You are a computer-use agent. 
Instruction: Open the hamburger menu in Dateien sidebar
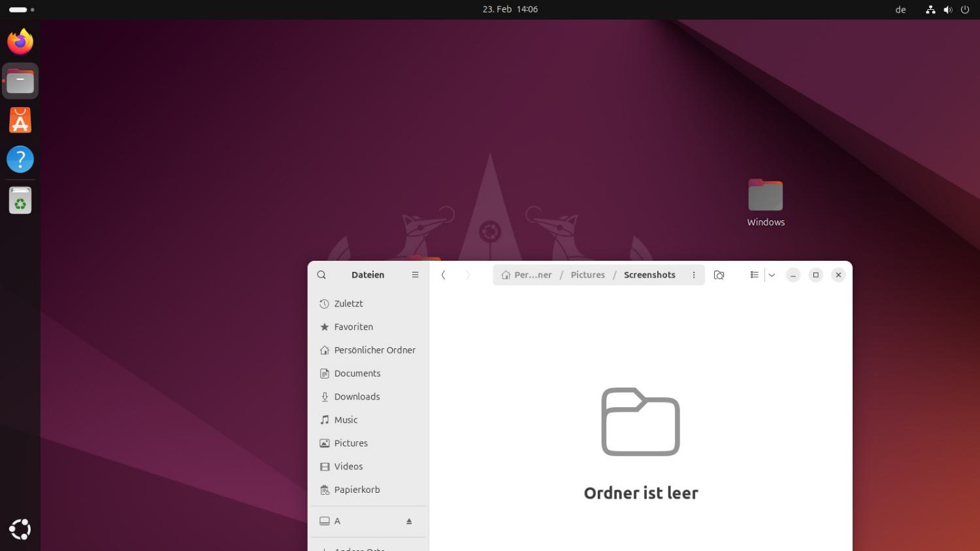[x=415, y=275]
